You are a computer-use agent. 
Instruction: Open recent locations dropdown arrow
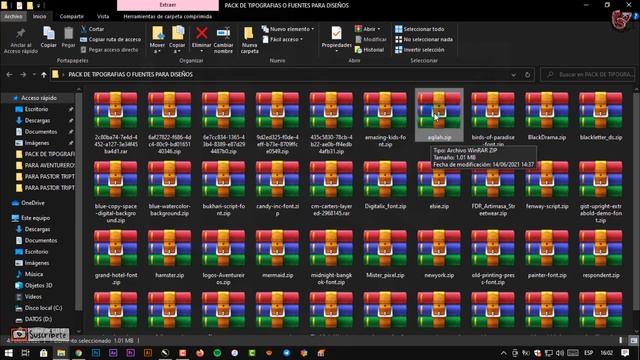(x=34, y=75)
